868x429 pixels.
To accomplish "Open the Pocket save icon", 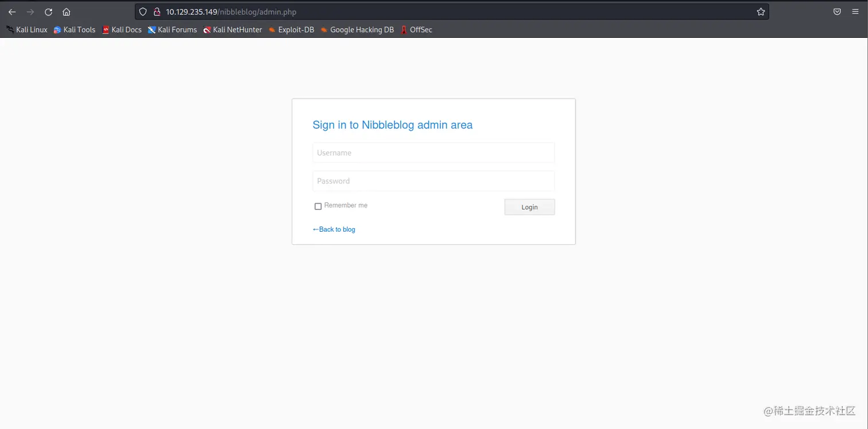I will [837, 11].
